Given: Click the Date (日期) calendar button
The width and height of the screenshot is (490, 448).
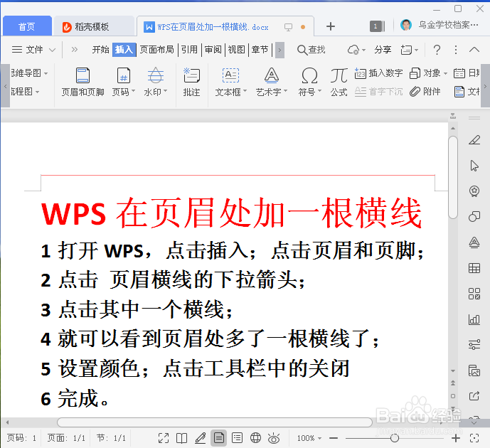Looking at the screenshot, I should tap(467, 73).
